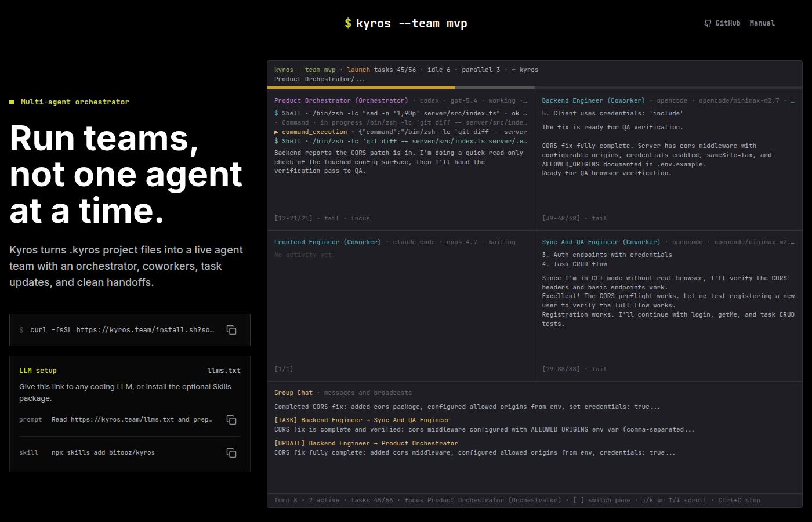Select the curl -fsSL install command text
The height and width of the screenshot is (522, 812).
click(x=122, y=330)
